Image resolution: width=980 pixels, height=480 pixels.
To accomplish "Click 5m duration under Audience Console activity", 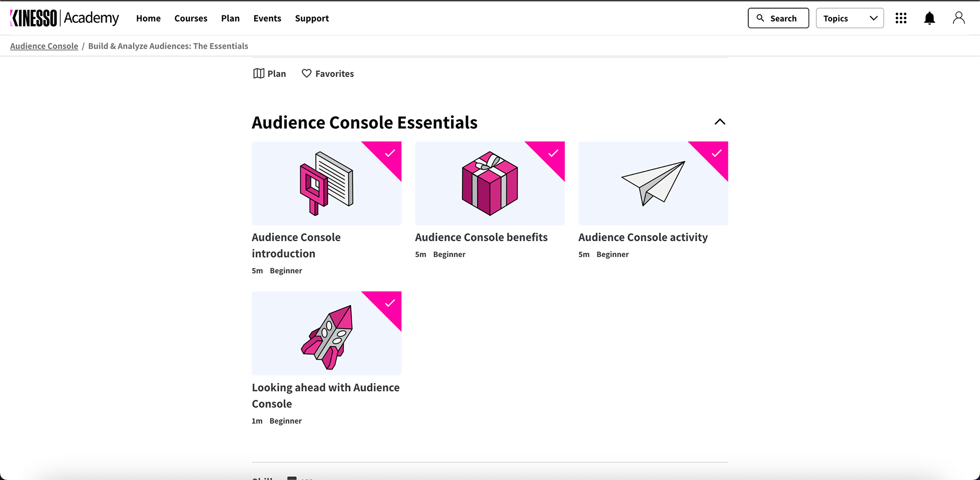I will [584, 255].
